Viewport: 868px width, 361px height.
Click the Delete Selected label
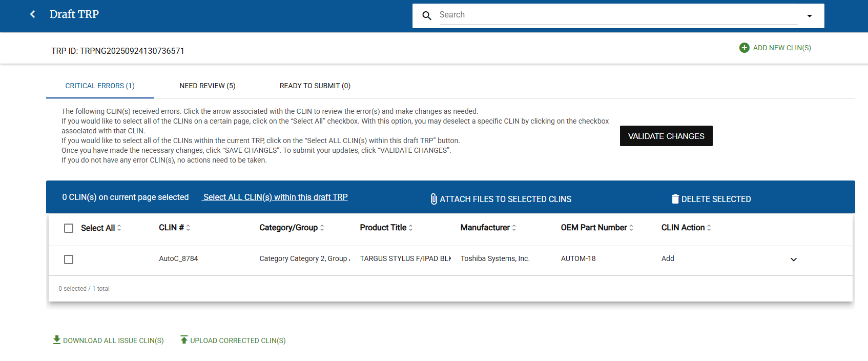[x=716, y=199]
